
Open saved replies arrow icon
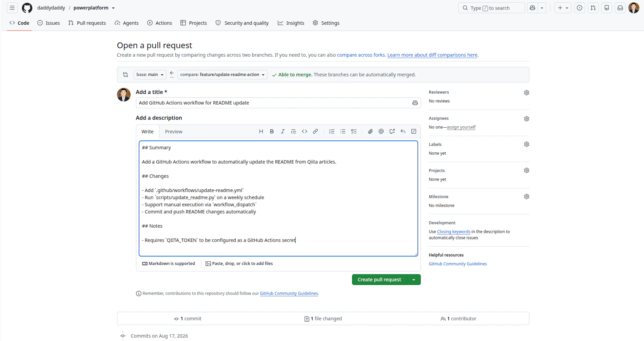click(403, 131)
